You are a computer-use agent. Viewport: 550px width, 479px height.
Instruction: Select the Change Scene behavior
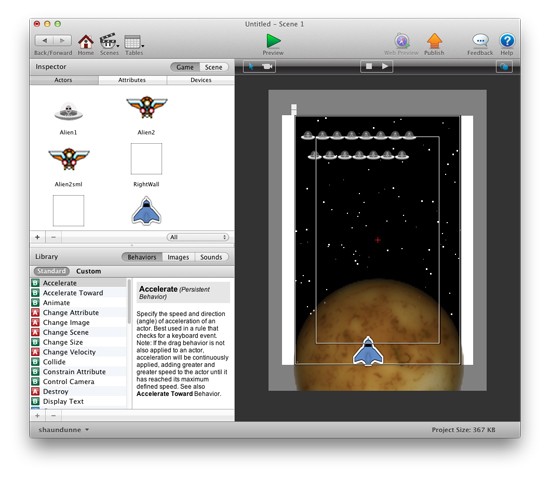pos(79,332)
